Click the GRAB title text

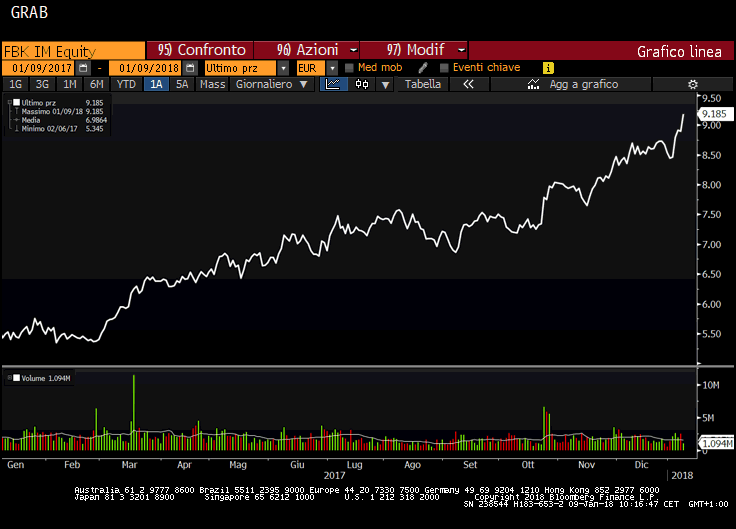(29, 12)
